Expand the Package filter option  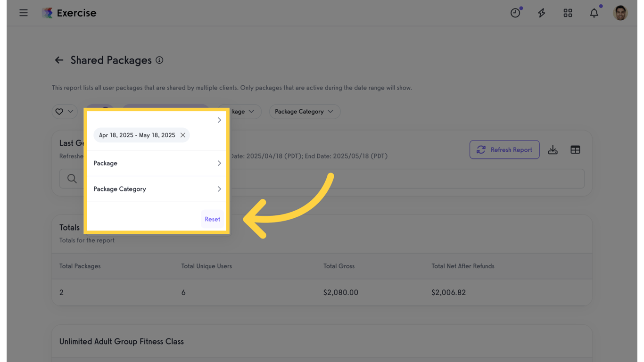pyautogui.click(x=157, y=163)
